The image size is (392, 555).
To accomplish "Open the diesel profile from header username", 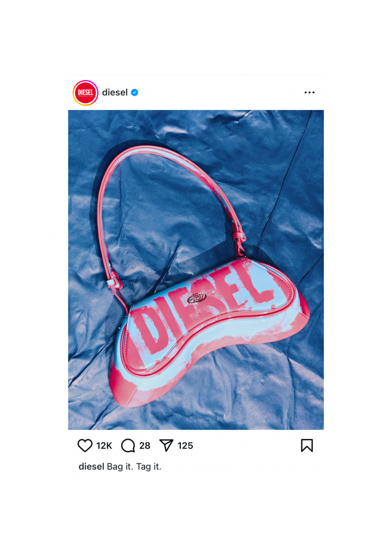I will 115,92.
